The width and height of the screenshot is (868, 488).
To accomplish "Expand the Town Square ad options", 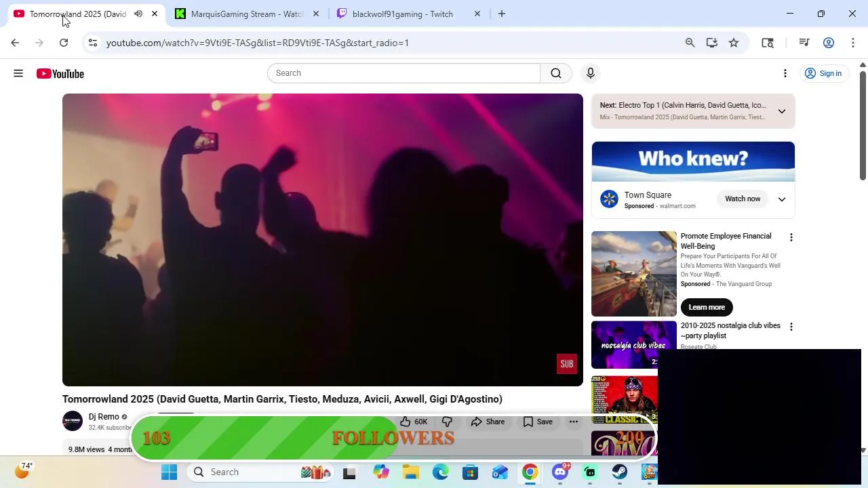I will 782,199.
